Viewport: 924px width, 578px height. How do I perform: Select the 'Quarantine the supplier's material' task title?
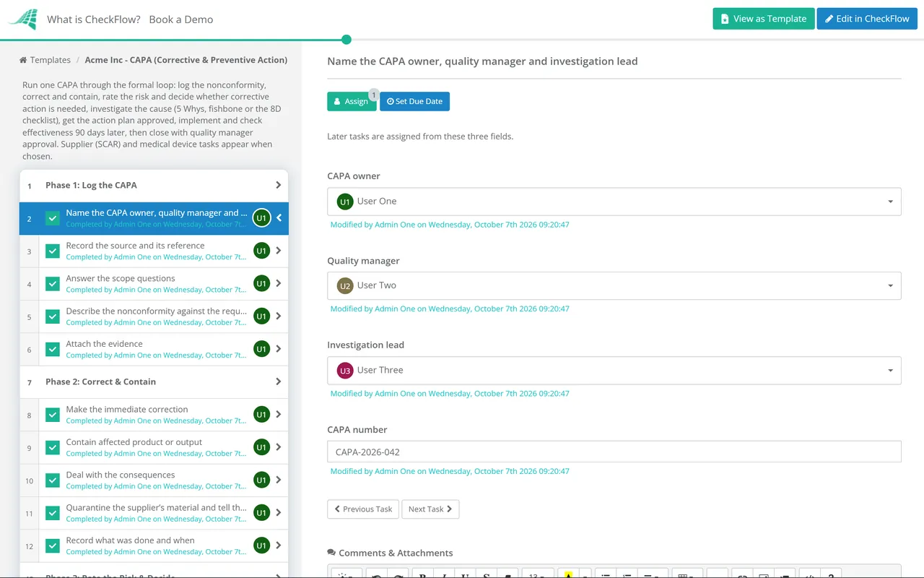(156, 508)
